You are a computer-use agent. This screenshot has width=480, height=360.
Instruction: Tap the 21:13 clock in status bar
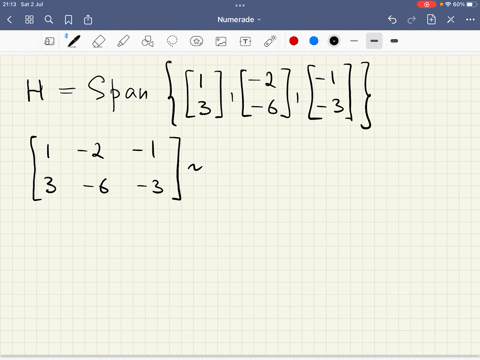(x=9, y=4)
